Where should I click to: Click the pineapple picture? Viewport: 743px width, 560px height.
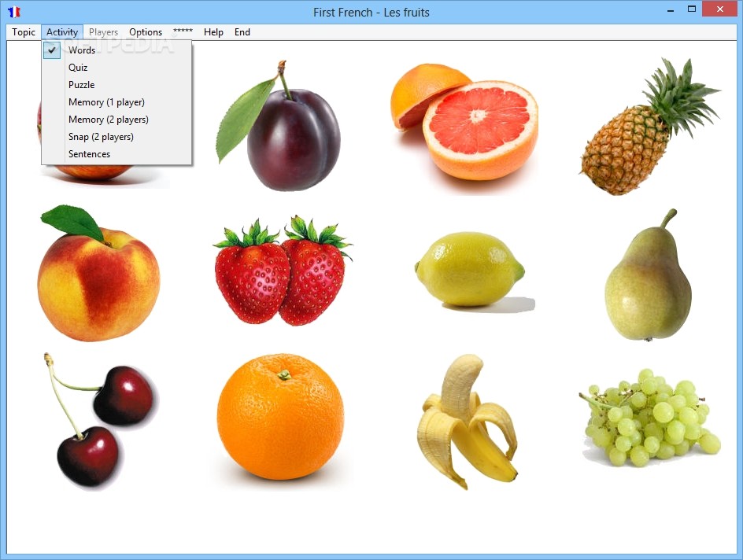pos(650,126)
